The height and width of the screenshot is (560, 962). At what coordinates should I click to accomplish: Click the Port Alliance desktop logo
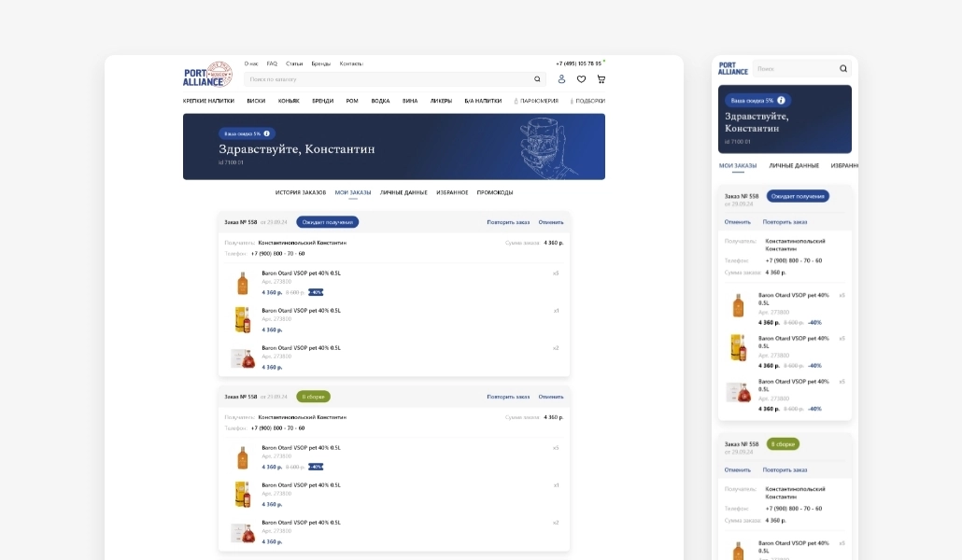point(206,74)
